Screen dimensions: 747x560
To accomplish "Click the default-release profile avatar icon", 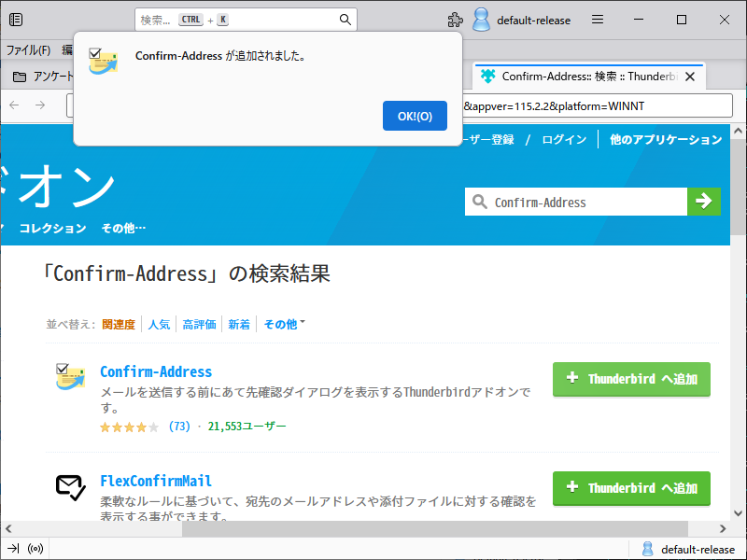I will coord(481,20).
